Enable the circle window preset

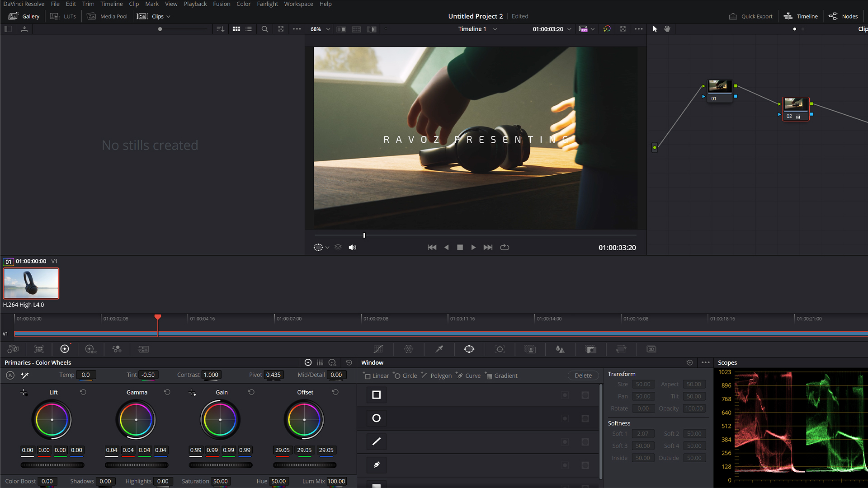[x=376, y=418]
